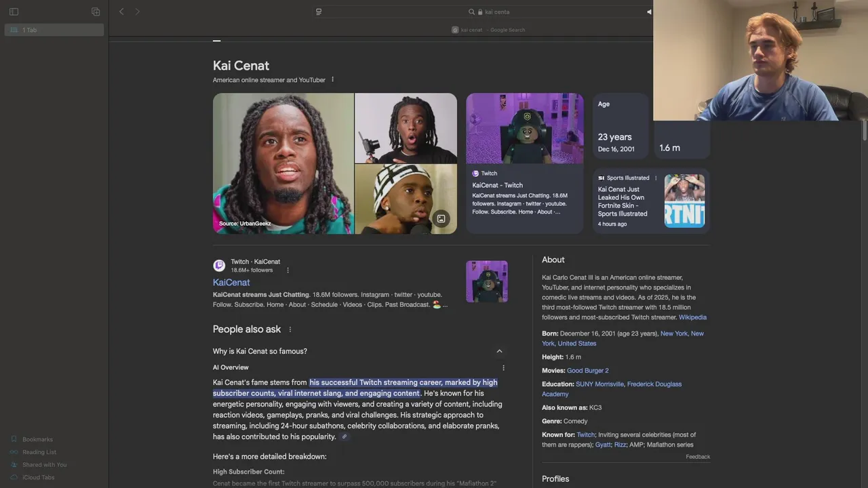This screenshot has height=488, width=868.
Task: Open the large Kai Cenat portrait image
Action: (283, 163)
